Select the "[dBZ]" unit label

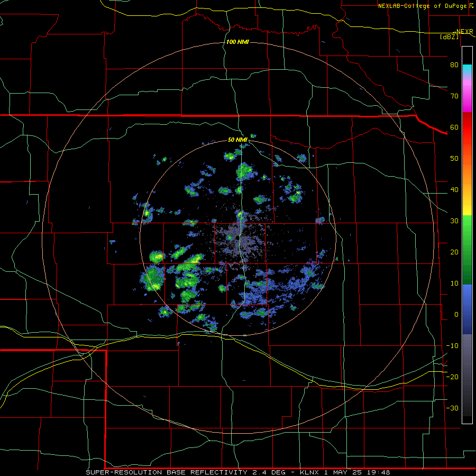[449, 36]
